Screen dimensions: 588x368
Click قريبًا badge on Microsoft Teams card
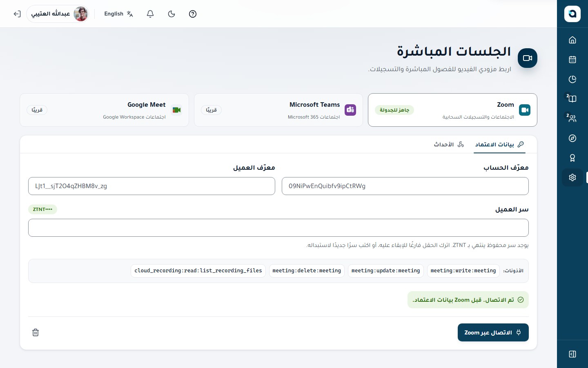[x=211, y=110]
